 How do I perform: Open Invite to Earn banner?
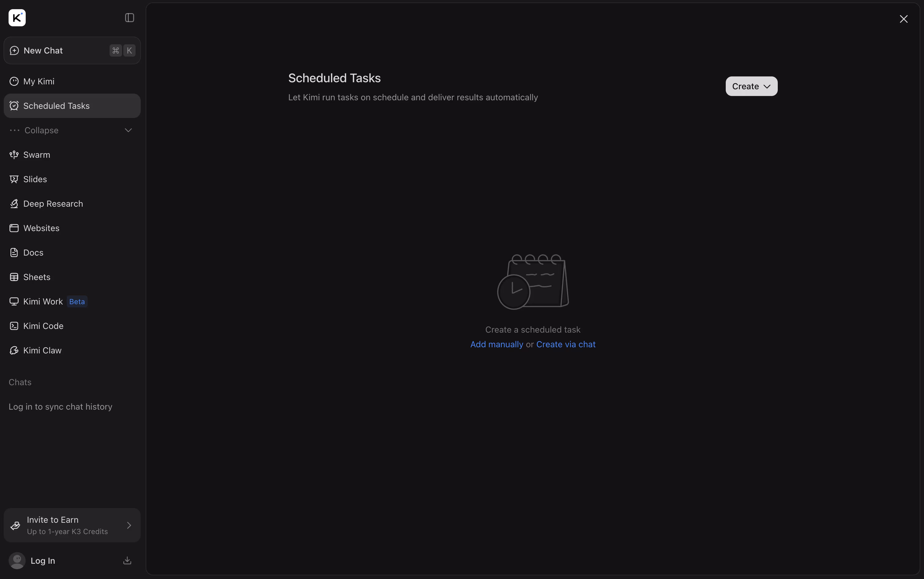click(72, 526)
